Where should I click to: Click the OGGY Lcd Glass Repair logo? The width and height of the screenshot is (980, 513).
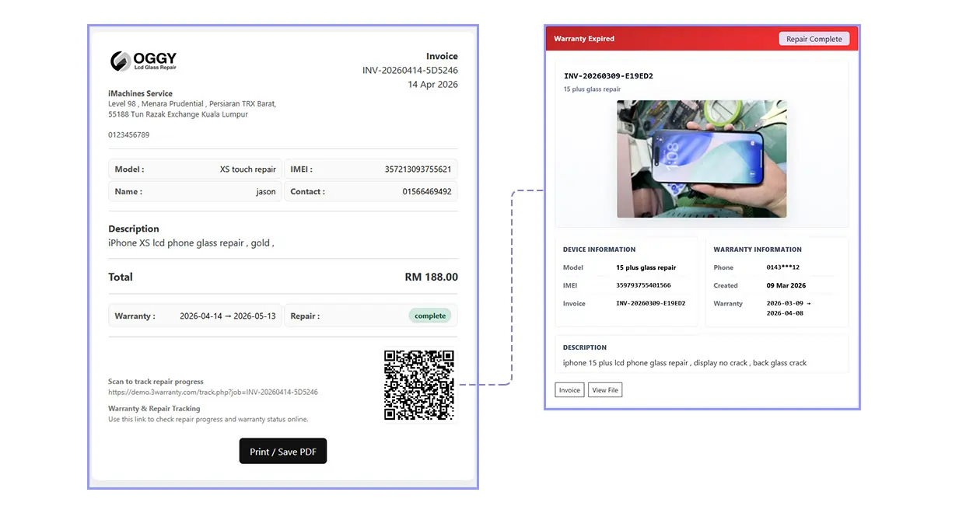point(144,60)
